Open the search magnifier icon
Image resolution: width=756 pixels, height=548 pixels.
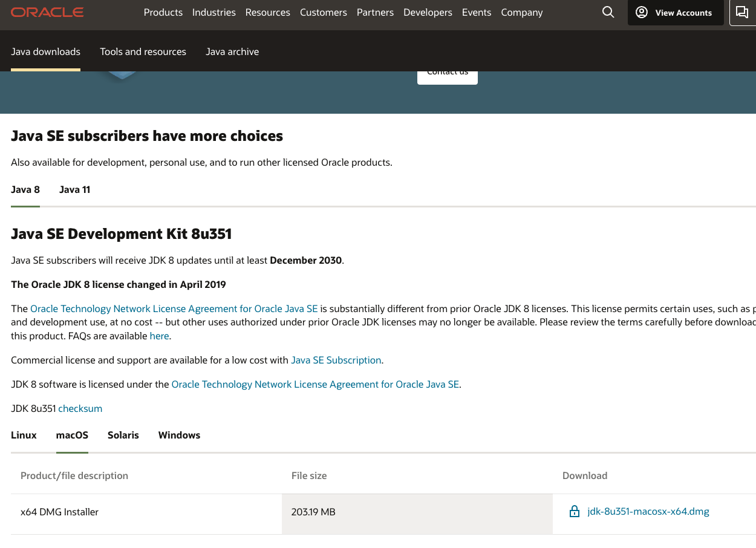click(608, 12)
